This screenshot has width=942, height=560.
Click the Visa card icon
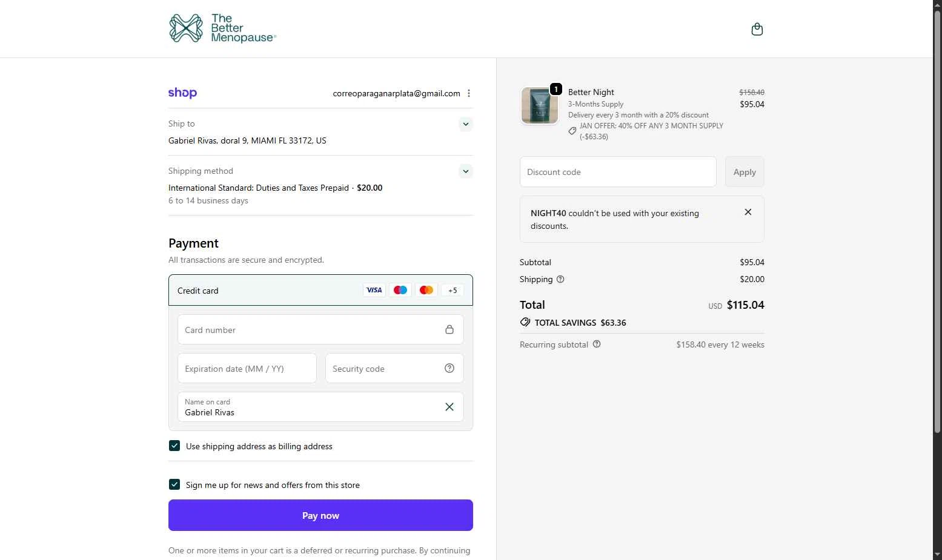click(x=374, y=290)
